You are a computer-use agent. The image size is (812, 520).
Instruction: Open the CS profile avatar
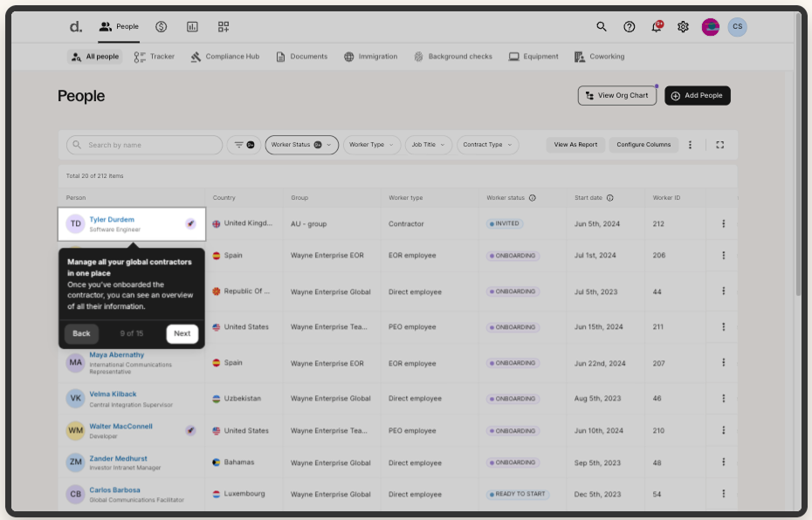click(x=738, y=27)
